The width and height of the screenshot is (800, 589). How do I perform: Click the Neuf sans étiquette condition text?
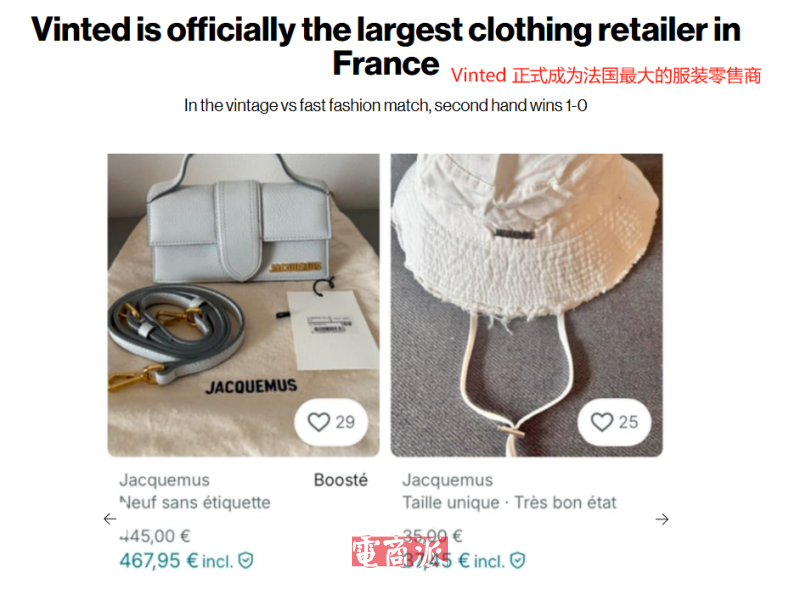[195, 503]
